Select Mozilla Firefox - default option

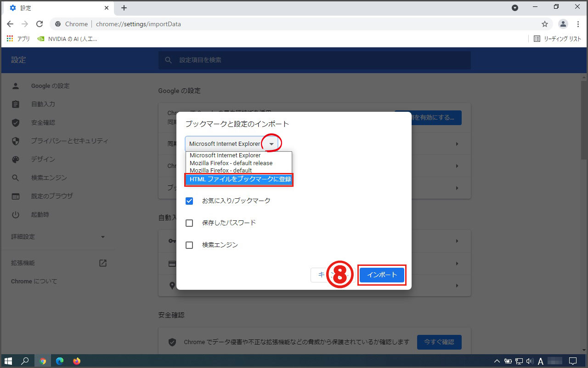point(238,170)
